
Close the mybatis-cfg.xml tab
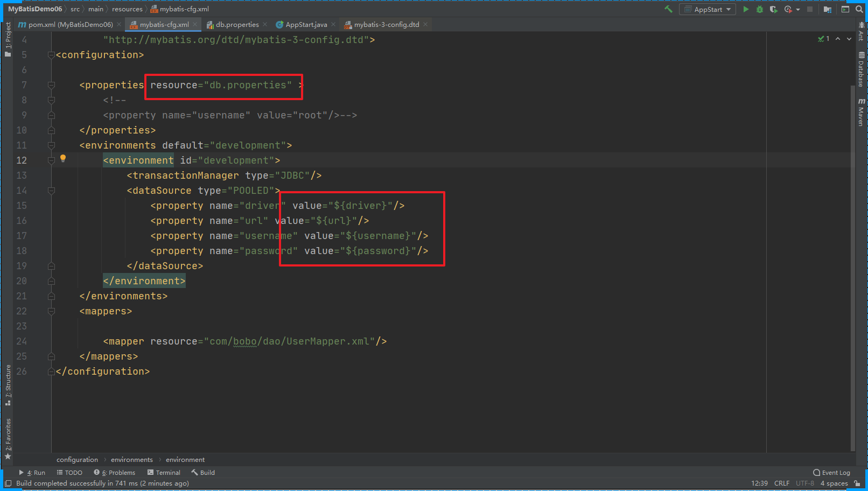(195, 25)
